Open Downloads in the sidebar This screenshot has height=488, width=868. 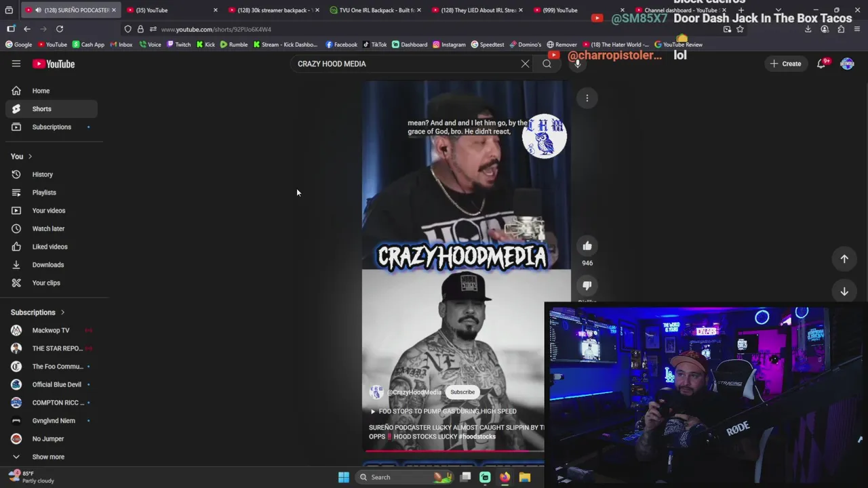click(x=52, y=265)
